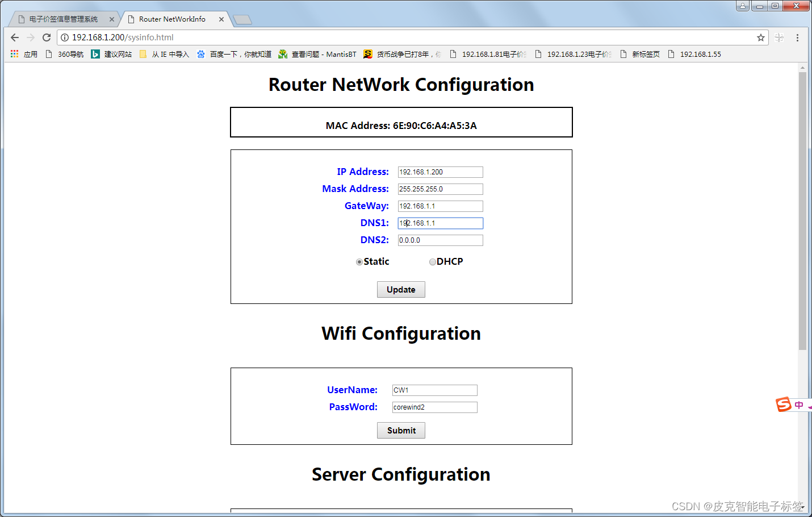Open the 从 IE 中导入 bookmarks folder

164,54
